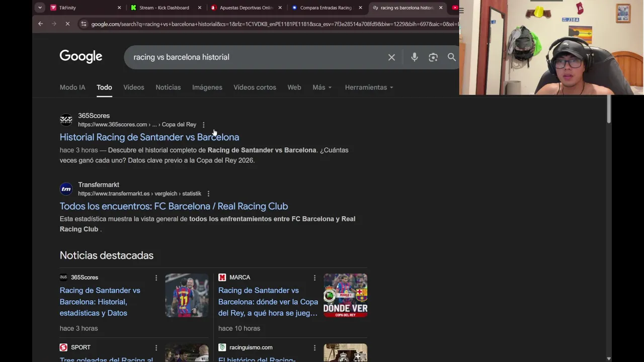644x362 pixels.
Task: Click 'hace 3 horas' under 365Scores news card
Action: click(78, 328)
